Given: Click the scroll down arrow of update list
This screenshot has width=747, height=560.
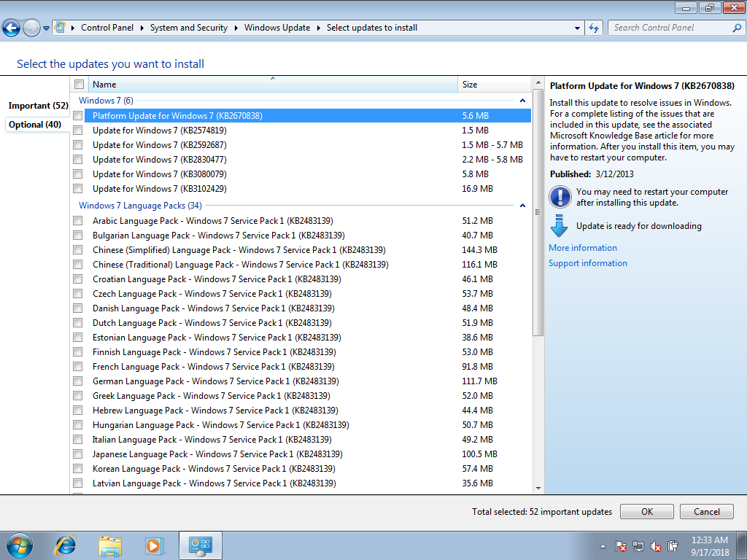Looking at the screenshot, I should point(538,488).
